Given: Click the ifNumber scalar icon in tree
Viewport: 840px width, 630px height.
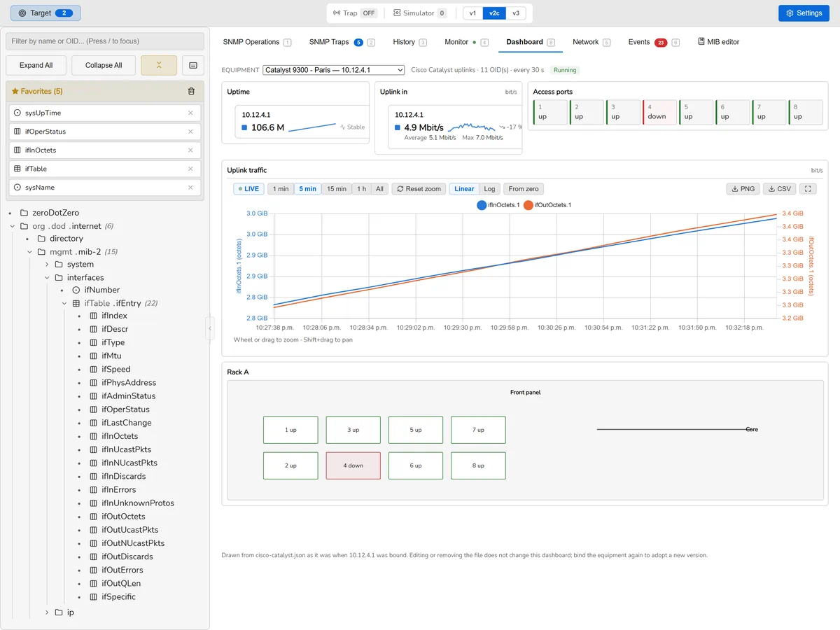Looking at the screenshot, I should coord(76,290).
